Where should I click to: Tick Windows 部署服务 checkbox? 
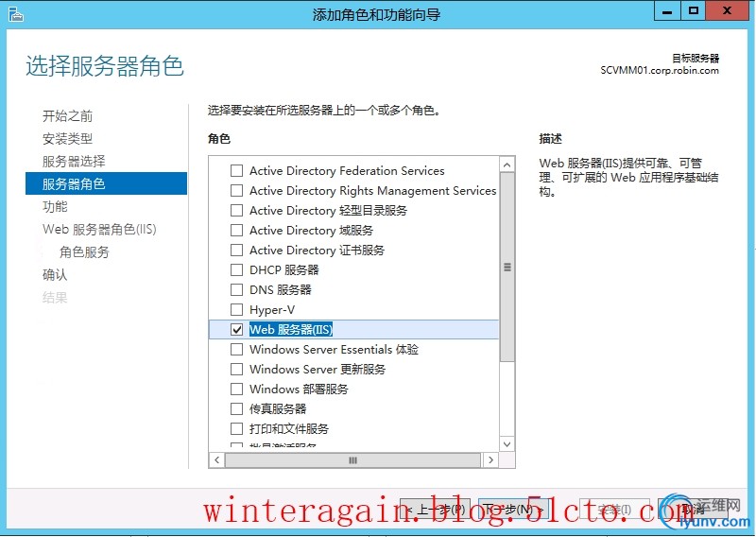pyautogui.click(x=237, y=389)
